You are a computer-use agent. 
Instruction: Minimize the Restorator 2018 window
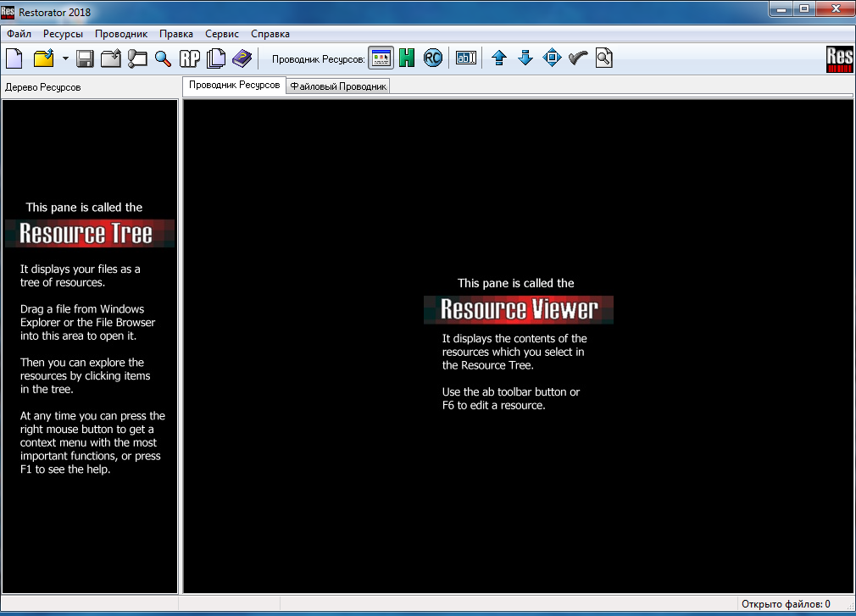click(781, 8)
